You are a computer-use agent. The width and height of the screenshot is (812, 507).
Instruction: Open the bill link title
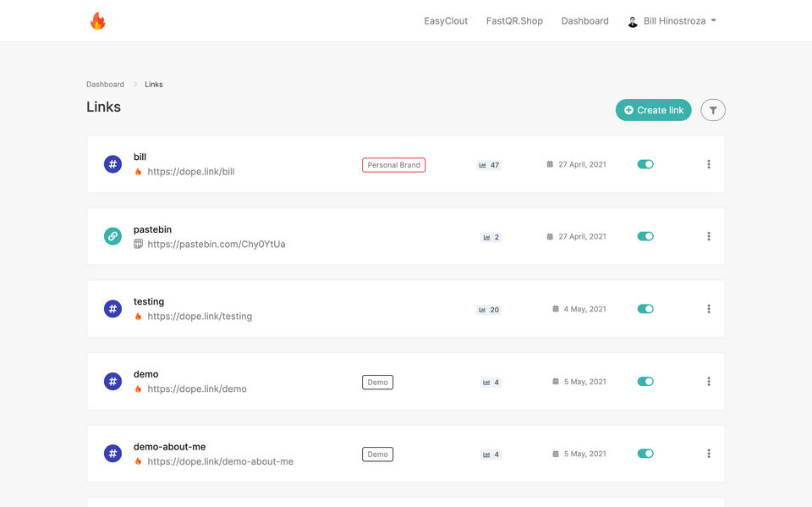pos(140,157)
